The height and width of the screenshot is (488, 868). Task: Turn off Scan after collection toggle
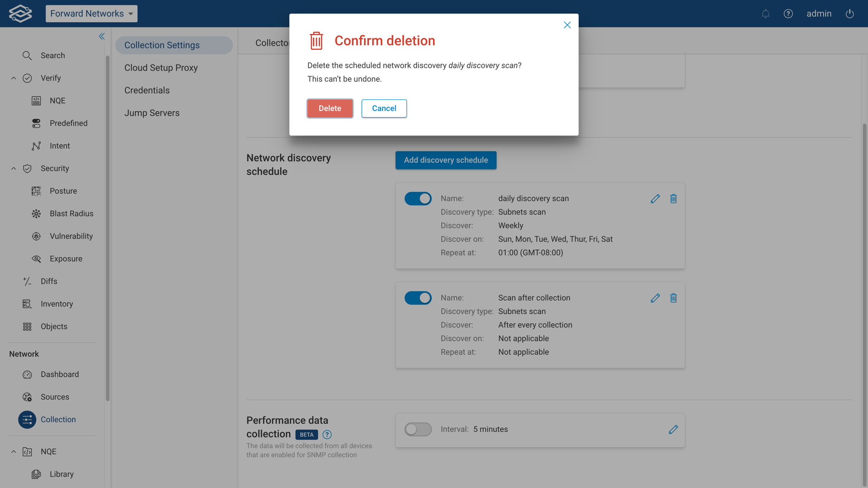418,298
